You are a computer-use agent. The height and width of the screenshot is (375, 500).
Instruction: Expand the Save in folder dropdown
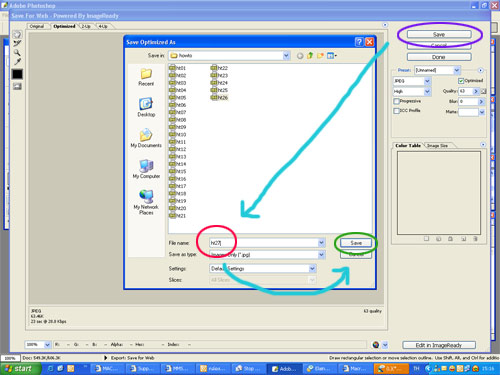click(x=286, y=56)
